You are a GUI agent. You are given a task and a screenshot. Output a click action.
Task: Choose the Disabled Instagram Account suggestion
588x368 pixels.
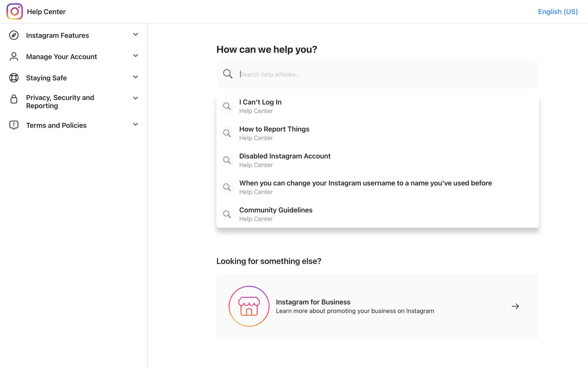point(285,160)
